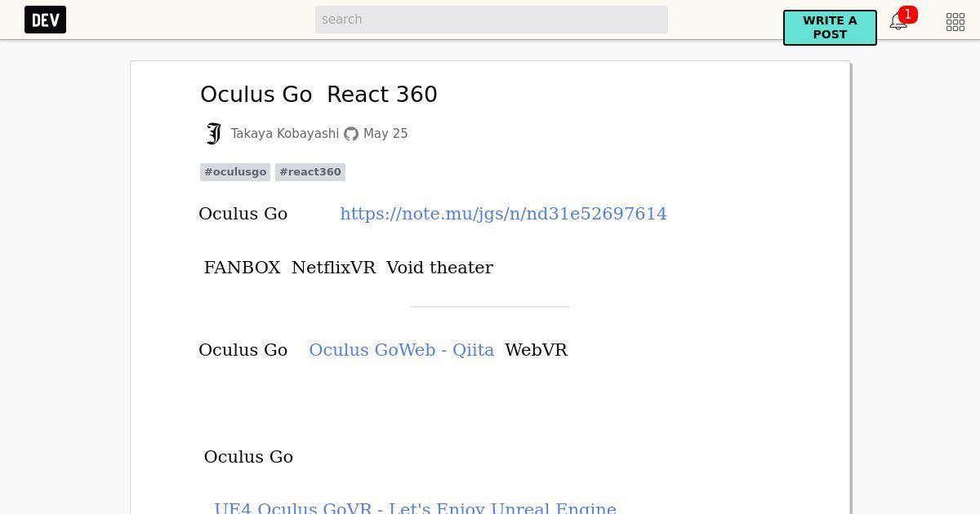Open the UE4 Oculus GoVR link
The width and height of the screenshot is (980, 514).
415,507
